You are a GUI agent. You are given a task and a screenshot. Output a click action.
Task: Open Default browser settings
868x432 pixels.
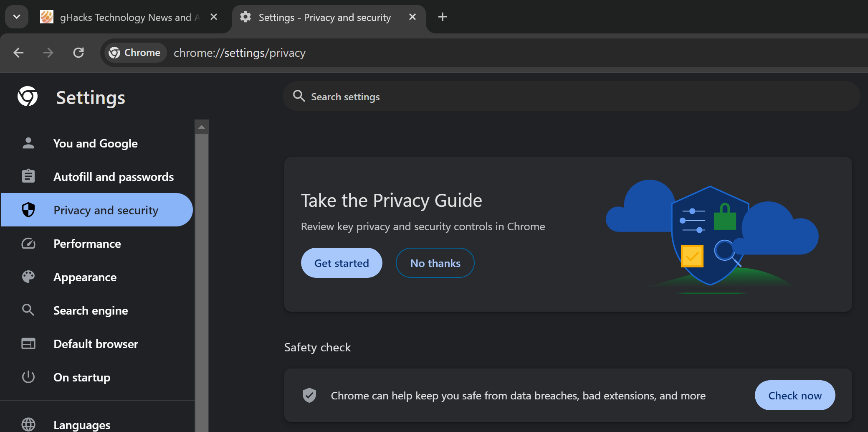pos(97,344)
